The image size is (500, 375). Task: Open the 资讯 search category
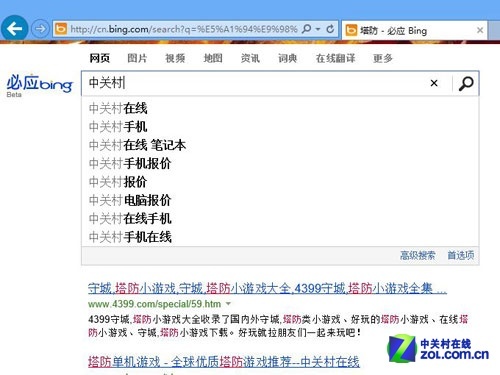(x=250, y=58)
